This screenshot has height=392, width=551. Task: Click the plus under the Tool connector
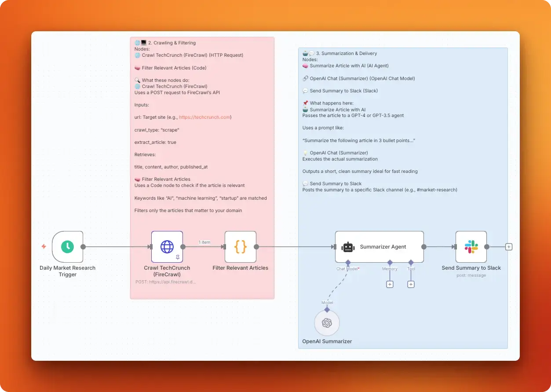click(x=411, y=284)
